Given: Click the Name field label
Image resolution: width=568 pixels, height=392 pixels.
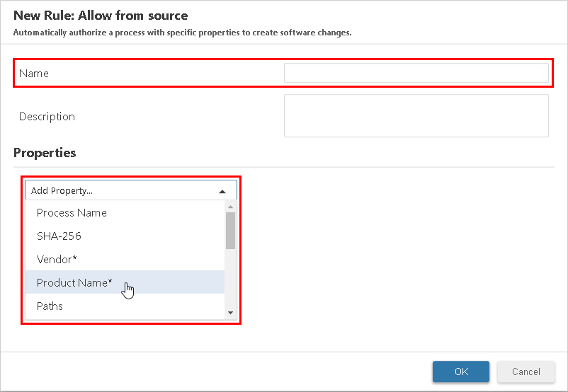Looking at the screenshot, I should tap(34, 74).
